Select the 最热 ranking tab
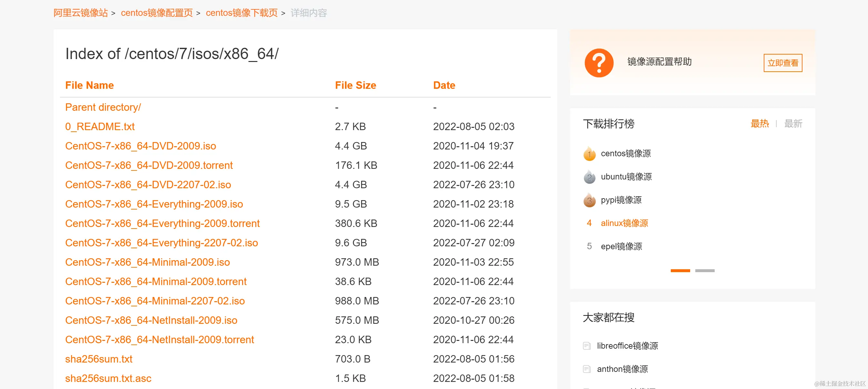Image resolution: width=868 pixels, height=389 pixels. click(x=760, y=124)
